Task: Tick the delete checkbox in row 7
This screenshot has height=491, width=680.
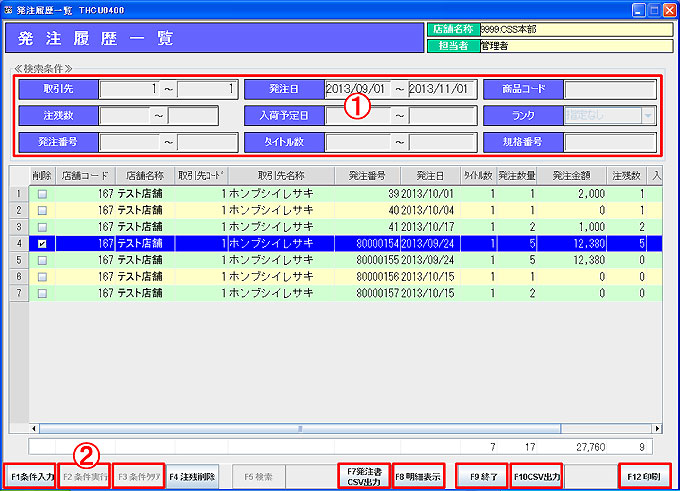Action: point(41,291)
